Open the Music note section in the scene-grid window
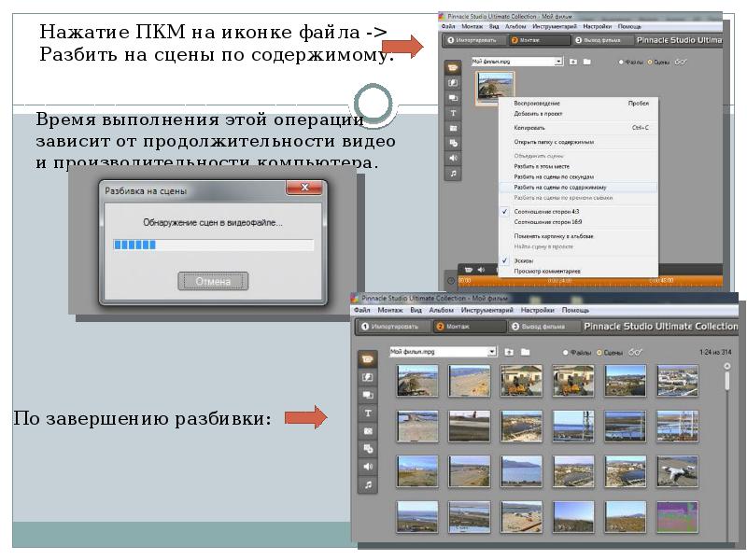The width and height of the screenshot is (747, 560). click(x=369, y=485)
